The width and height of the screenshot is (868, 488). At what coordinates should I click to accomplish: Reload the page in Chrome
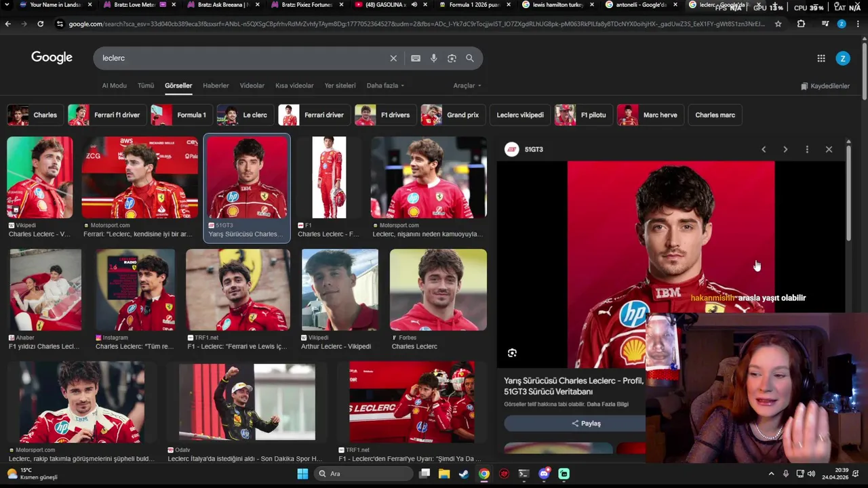[41, 24]
